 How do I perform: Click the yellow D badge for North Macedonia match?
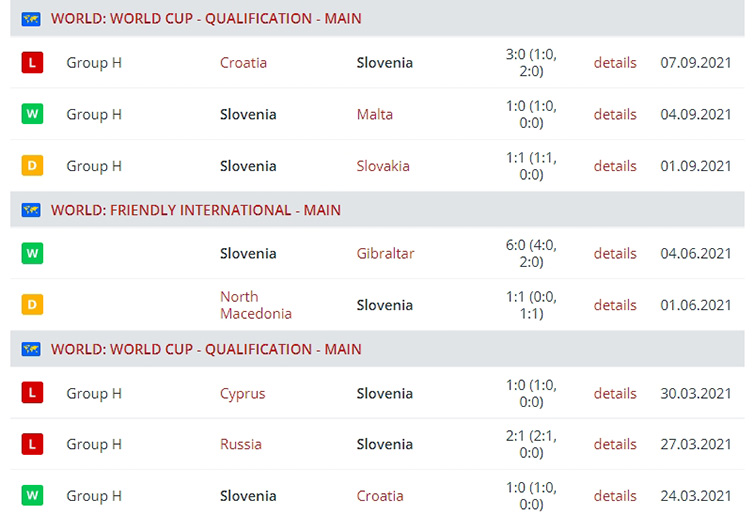point(32,304)
